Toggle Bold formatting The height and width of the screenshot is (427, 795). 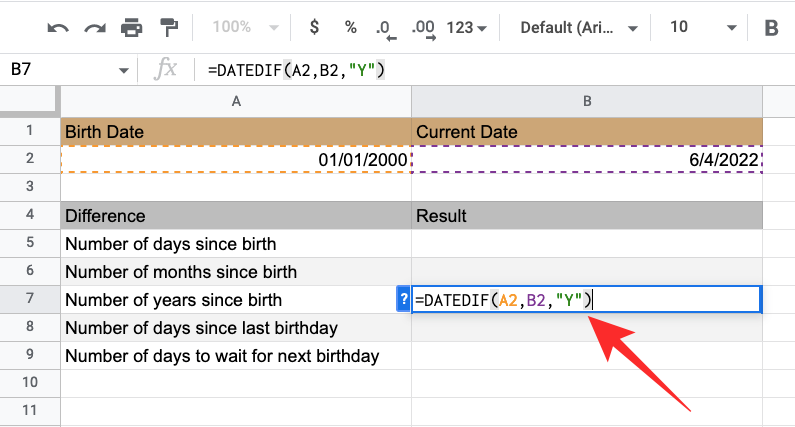pyautogui.click(x=771, y=28)
